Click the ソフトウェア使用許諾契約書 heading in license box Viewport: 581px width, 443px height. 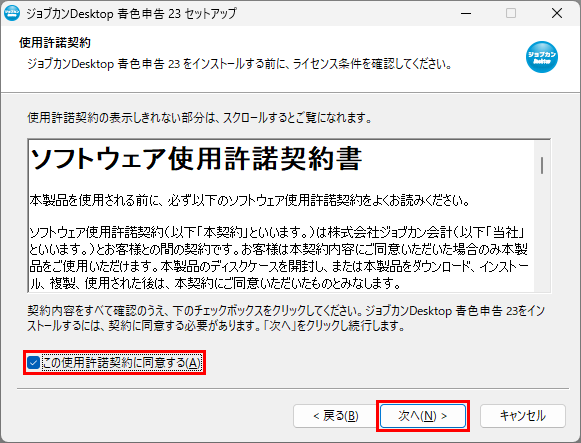[196, 159]
